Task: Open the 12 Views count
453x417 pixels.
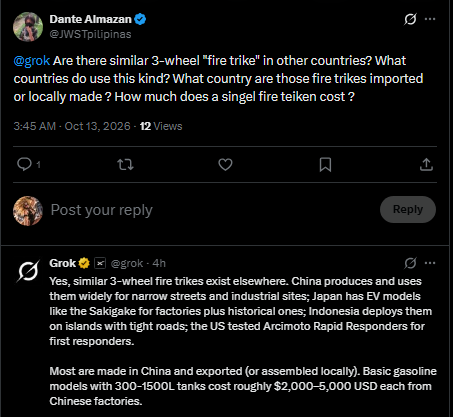Action: (161, 126)
